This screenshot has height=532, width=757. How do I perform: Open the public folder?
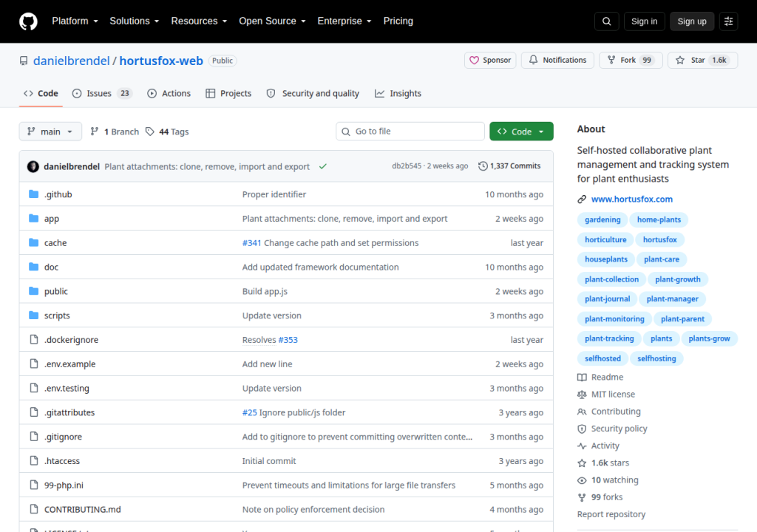[x=56, y=291]
